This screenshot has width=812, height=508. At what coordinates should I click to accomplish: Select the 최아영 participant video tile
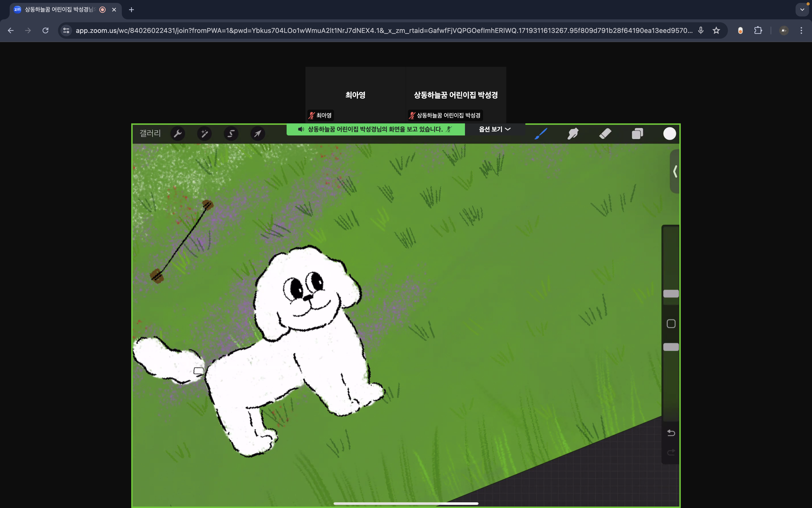(355, 95)
